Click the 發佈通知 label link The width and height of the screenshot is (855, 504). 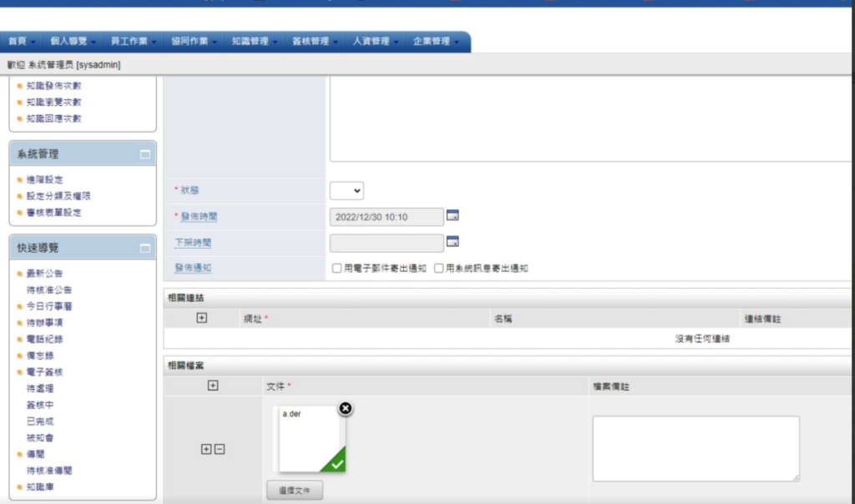coord(193,268)
